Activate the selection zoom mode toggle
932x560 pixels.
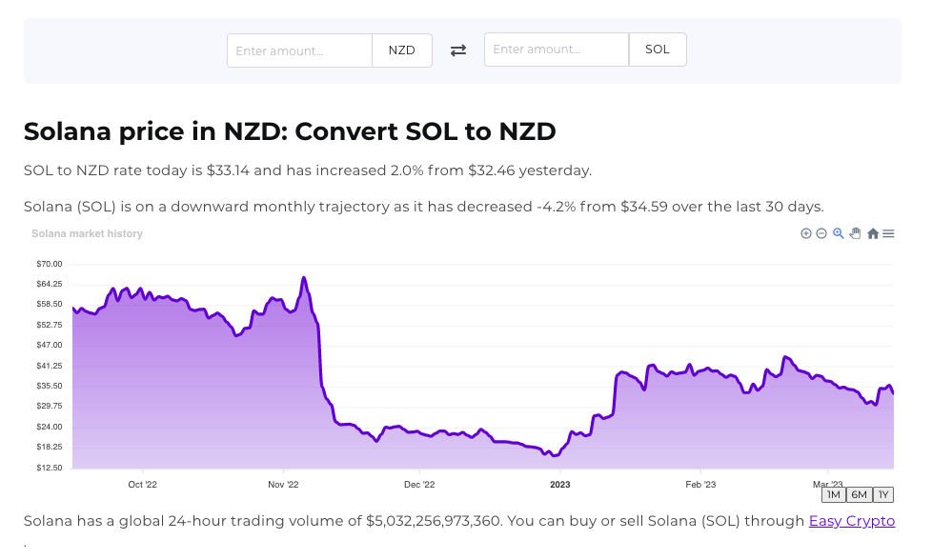click(839, 233)
